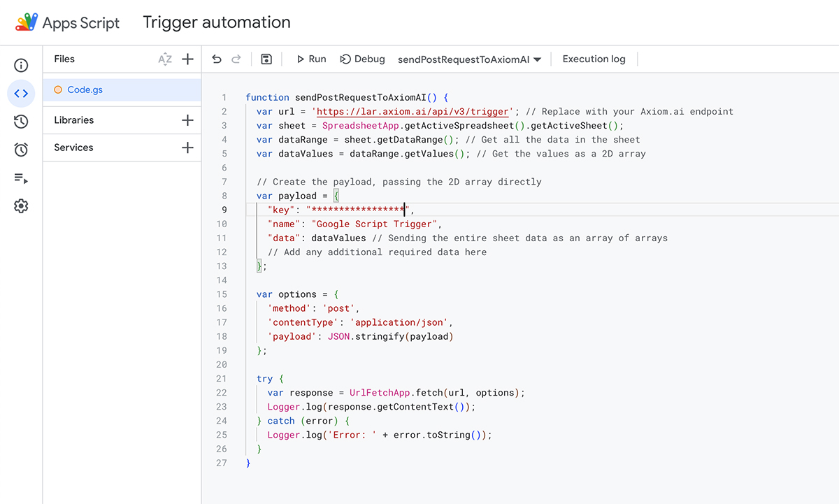Click function name on line 1
The width and height of the screenshot is (839, 504).
tap(360, 98)
